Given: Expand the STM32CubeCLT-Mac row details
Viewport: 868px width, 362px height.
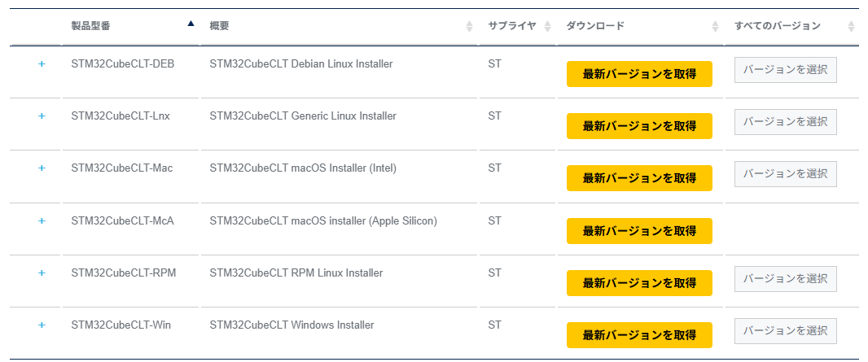Looking at the screenshot, I should point(42,168).
